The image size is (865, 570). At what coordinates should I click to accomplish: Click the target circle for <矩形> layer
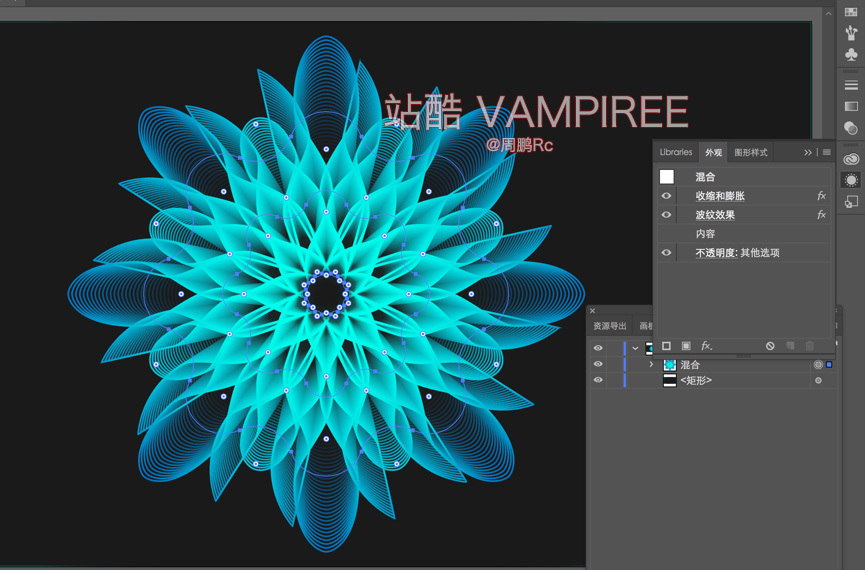(818, 380)
